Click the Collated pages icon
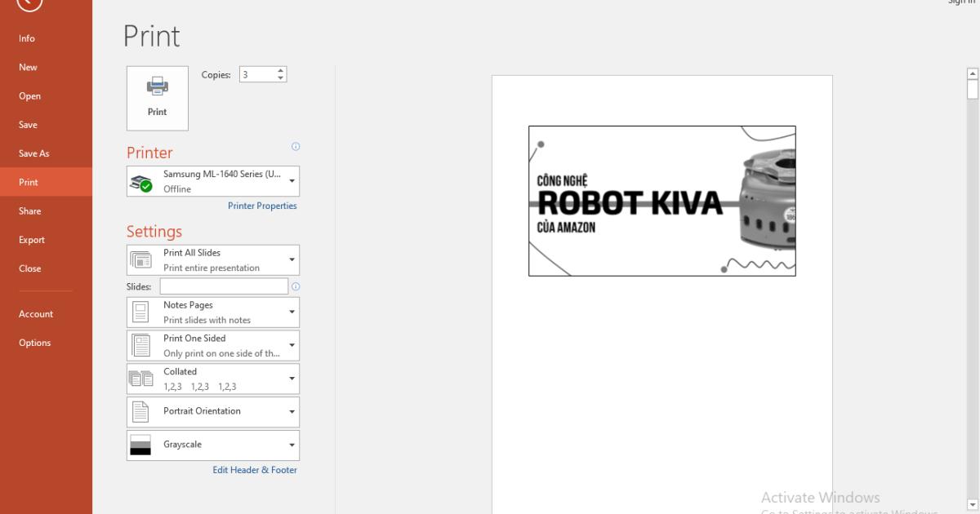 tap(141, 379)
